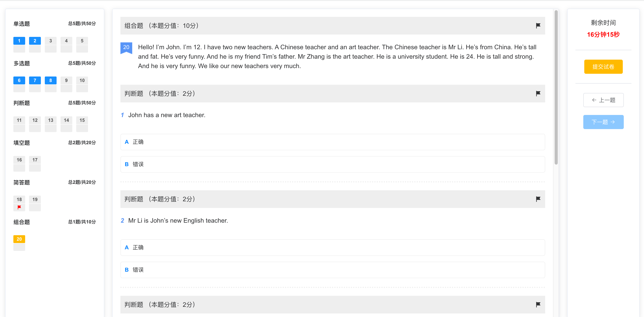Click the sentence Mr Li is John's new English teacher
Viewport: 644px width, 317px height.
point(178,221)
